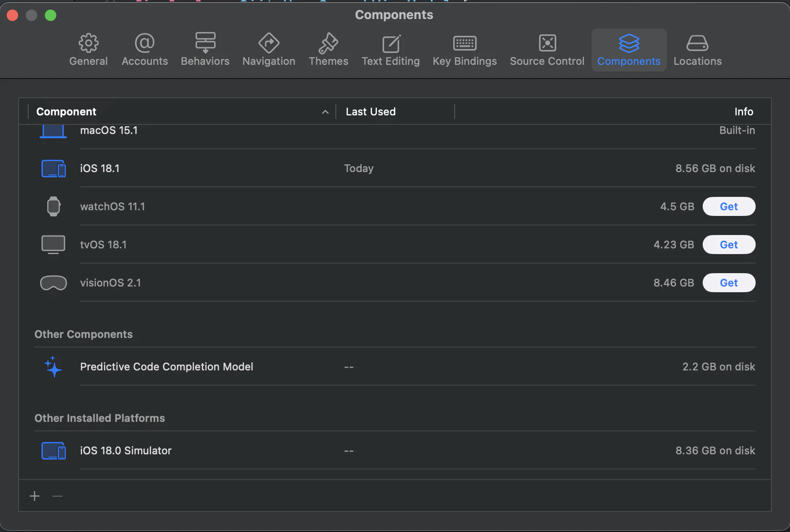Click the '2.2 GB on disk' info
Screen dimensions: 790x532
click(x=718, y=367)
